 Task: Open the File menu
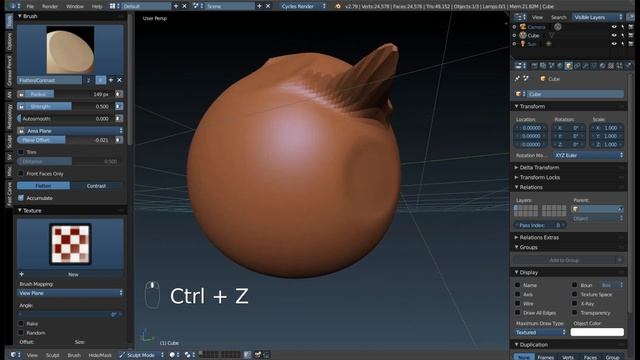[30, 7]
